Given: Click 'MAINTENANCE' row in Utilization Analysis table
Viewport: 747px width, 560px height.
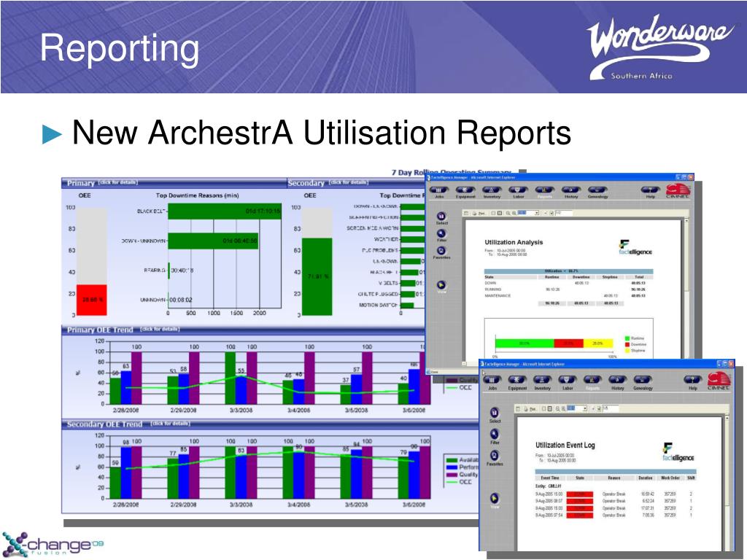Looking at the screenshot, I should [x=568, y=296].
